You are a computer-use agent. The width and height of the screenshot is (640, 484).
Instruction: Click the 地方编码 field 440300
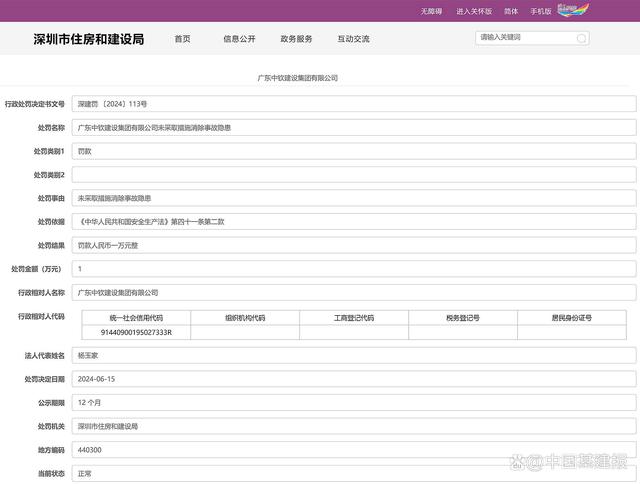pos(354,450)
